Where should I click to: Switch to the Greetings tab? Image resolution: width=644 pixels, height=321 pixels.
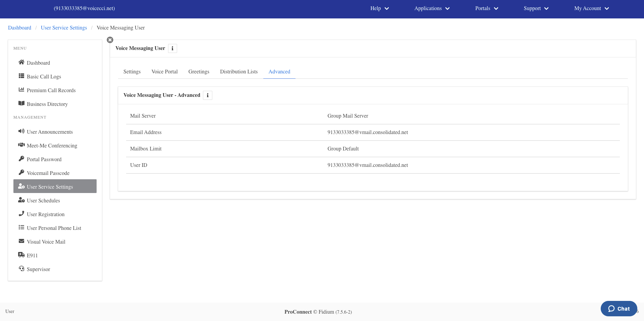pos(199,72)
